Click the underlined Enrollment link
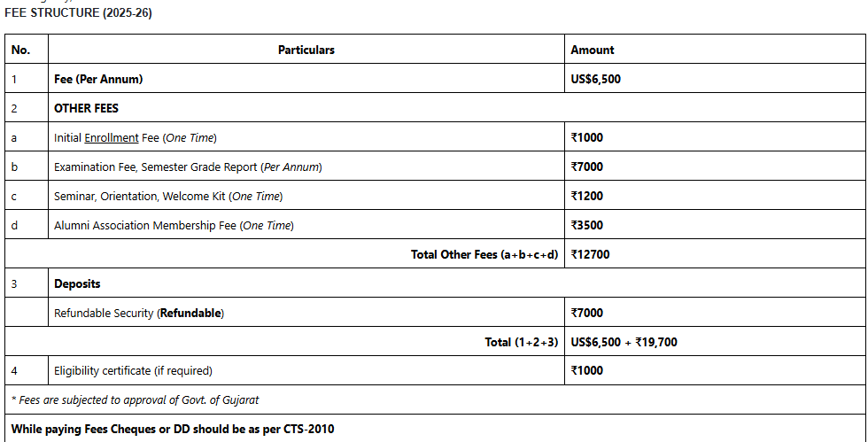This screenshot has height=442, width=868. (x=112, y=137)
